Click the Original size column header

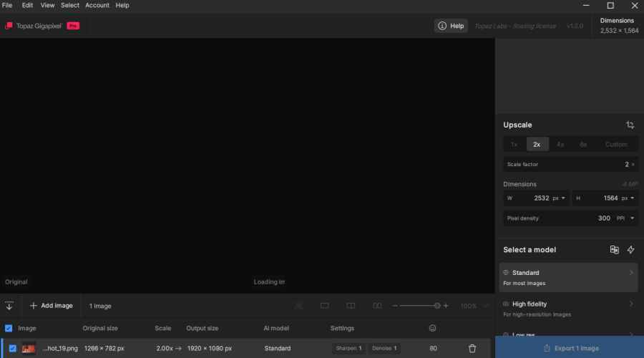[100, 328]
